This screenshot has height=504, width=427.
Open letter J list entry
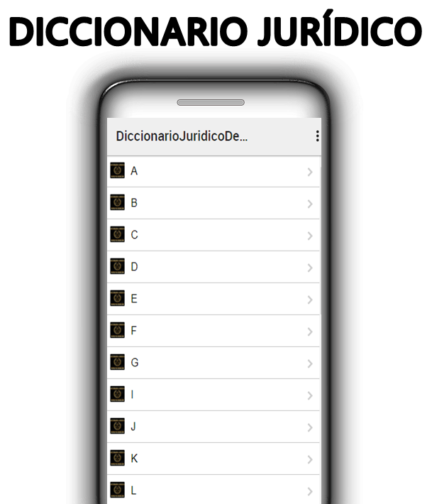pos(213,427)
